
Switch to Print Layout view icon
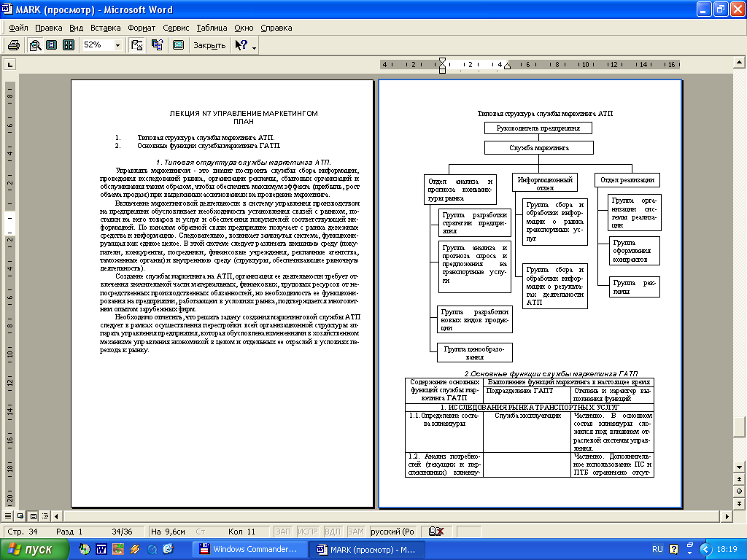pos(33,516)
